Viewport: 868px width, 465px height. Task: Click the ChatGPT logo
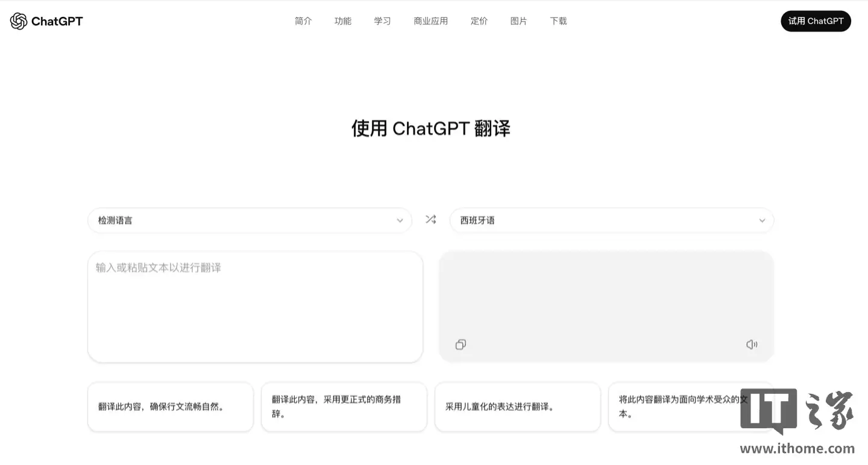[x=46, y=20]
